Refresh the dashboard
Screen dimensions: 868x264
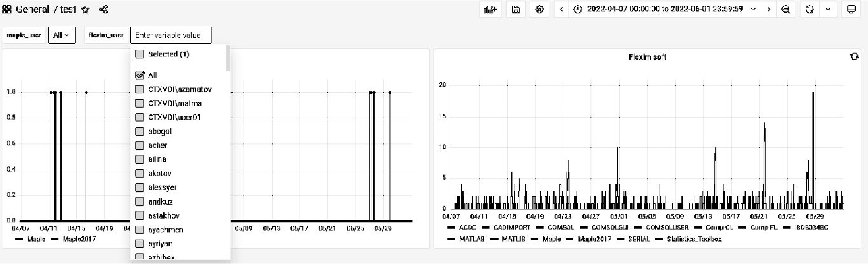pos(809,10)
